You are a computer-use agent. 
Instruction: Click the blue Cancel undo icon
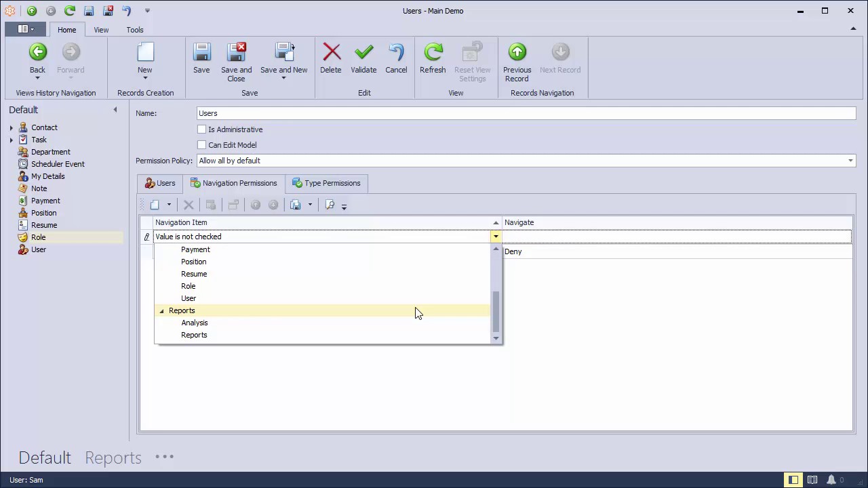396,52
